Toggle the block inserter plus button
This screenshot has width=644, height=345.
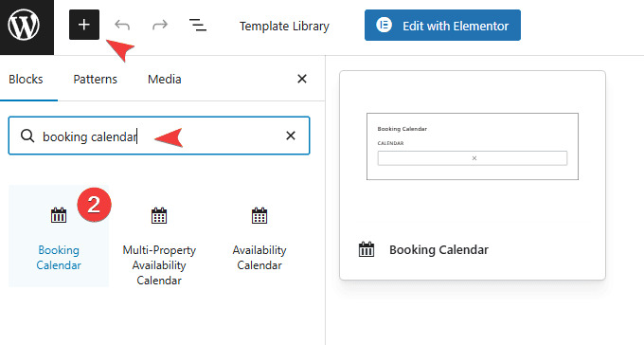coord(84,25)
